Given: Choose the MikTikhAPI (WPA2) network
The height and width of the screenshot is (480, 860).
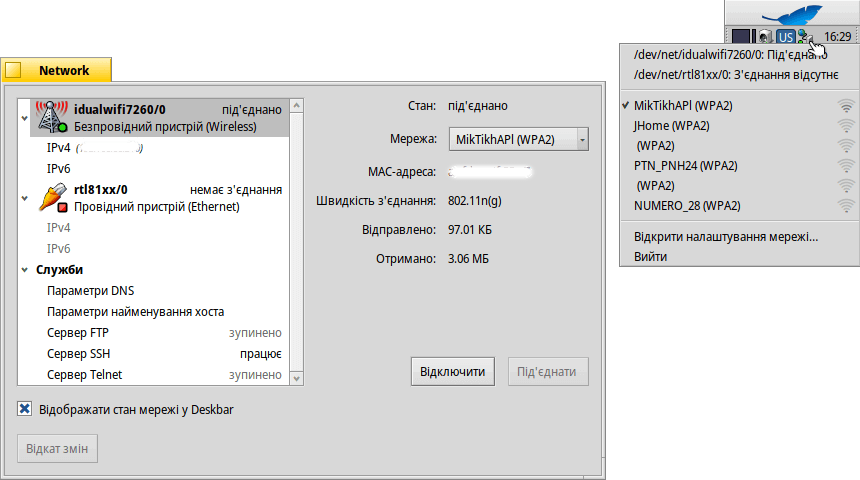Looking at the screenshot, I should [739, 106].
